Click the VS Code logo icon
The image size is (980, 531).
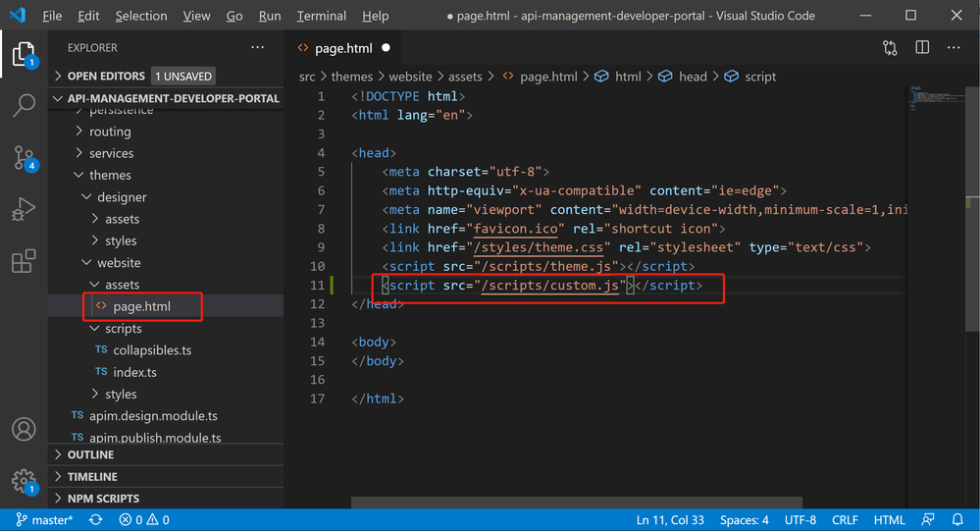pos(18,15)
